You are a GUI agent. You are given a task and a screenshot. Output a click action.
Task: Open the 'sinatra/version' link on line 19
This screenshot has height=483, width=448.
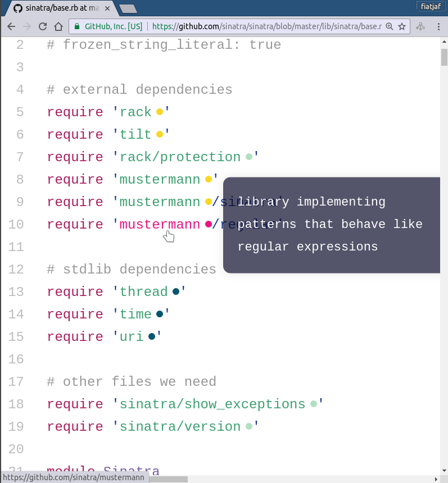tap(180, 427)
